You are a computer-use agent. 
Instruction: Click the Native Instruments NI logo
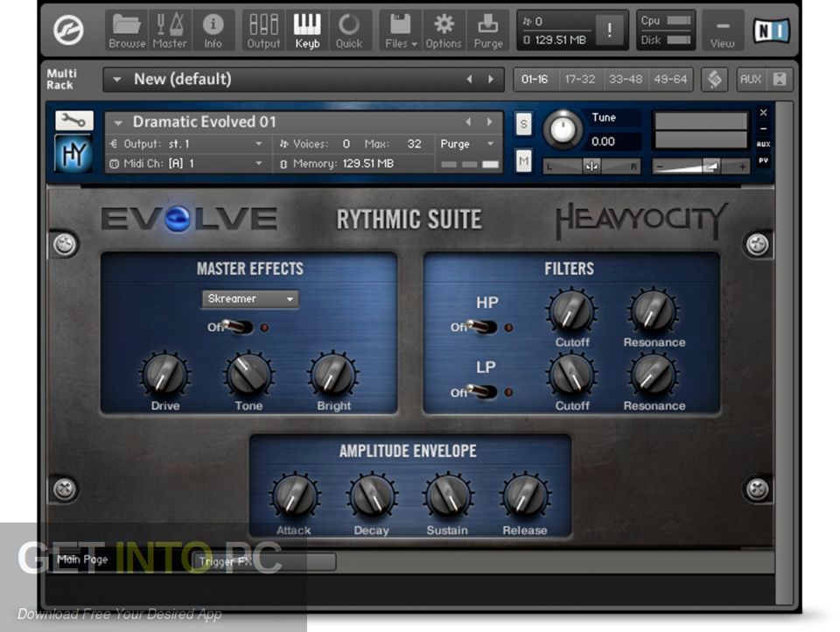click(772, 31)
